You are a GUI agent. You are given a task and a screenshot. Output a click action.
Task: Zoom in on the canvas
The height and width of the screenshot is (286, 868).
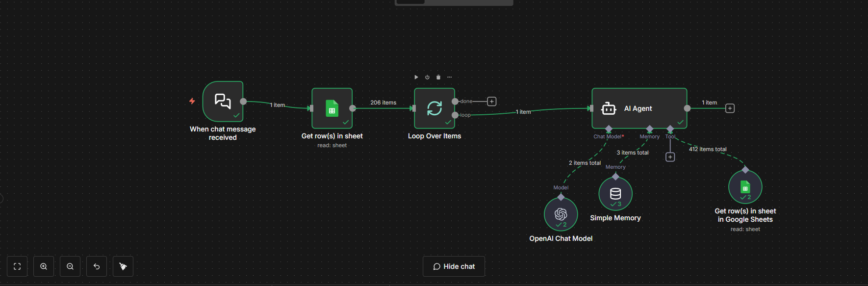coord(44,266)
